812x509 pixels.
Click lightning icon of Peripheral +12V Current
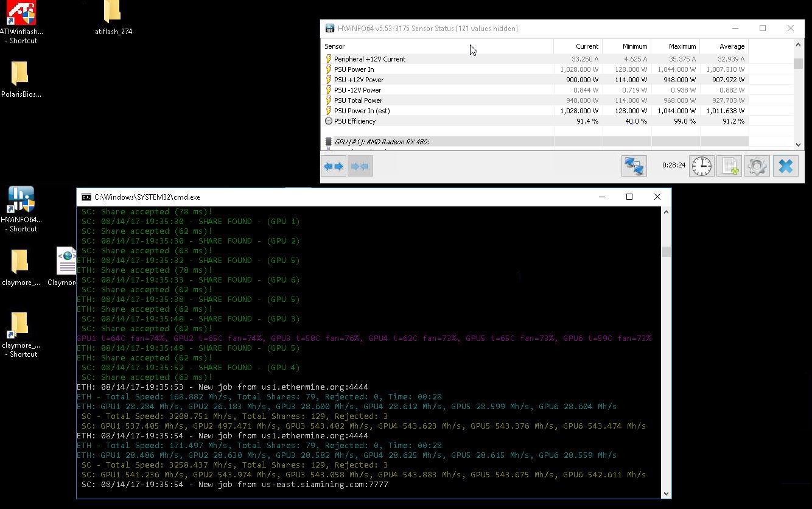coord(329,59)
